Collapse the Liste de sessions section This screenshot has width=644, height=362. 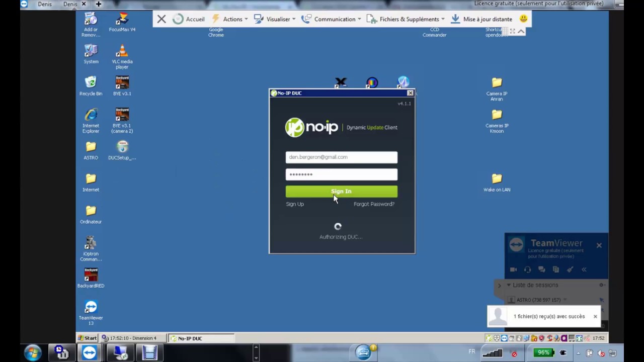coord(509,285)
